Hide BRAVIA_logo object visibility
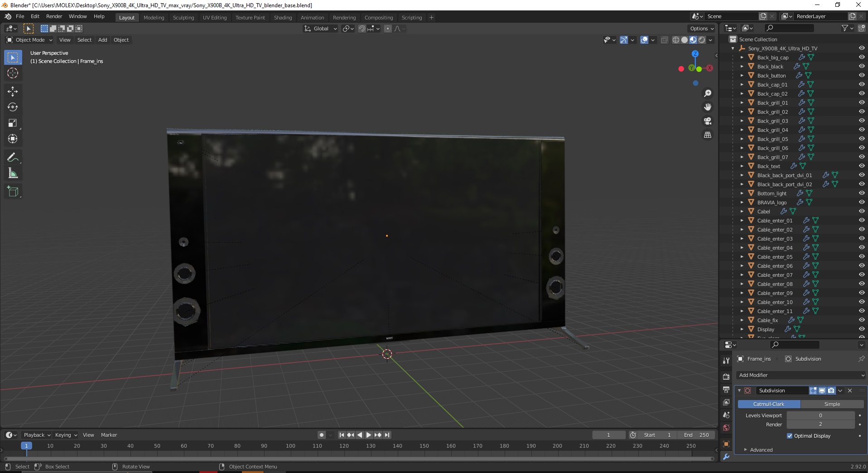 click(x=861, y=203)
